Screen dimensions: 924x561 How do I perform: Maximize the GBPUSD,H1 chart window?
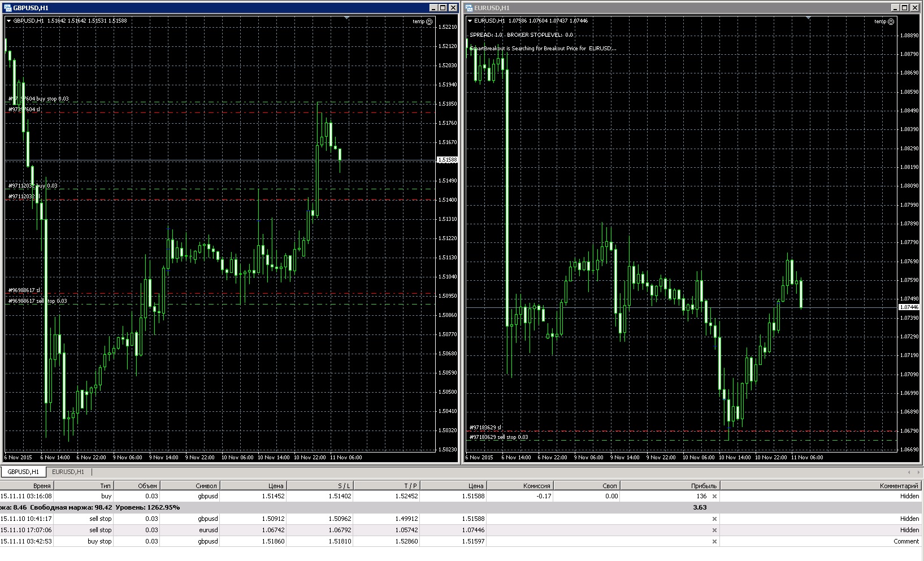click(443, 8)
